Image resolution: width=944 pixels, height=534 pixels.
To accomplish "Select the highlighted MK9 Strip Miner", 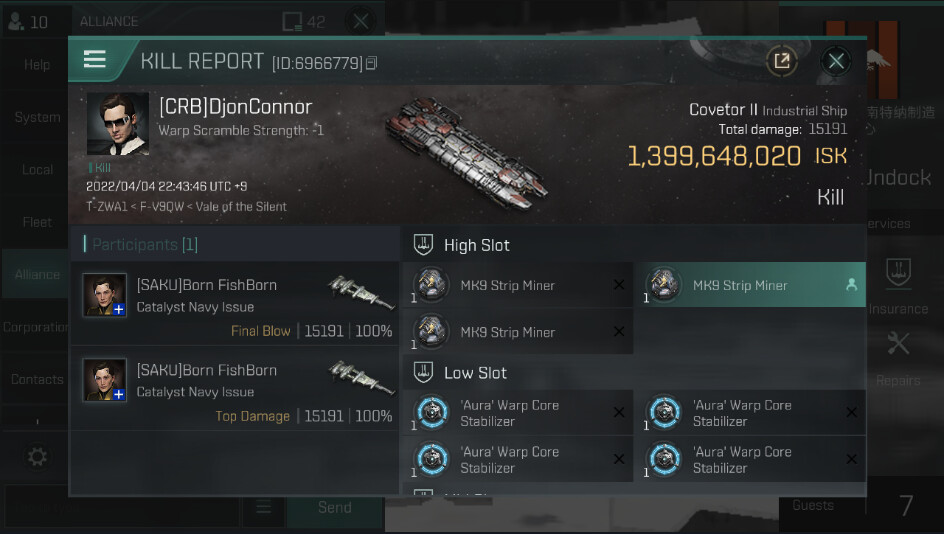I will [750, 285].
